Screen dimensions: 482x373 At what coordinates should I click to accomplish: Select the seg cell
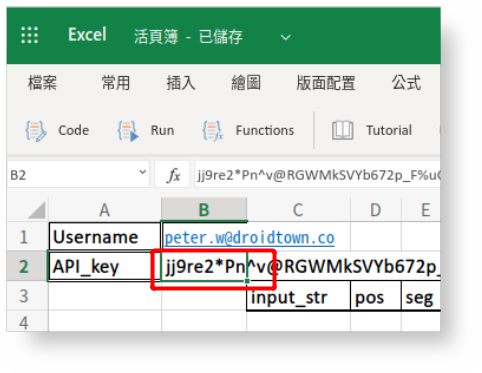(x=421, y=296)
